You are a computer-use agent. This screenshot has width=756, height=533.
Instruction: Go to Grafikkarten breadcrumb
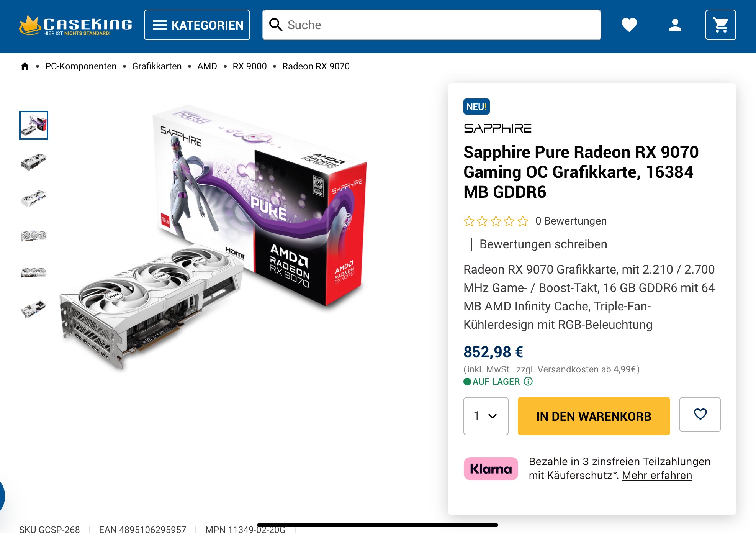pos(157,66)
